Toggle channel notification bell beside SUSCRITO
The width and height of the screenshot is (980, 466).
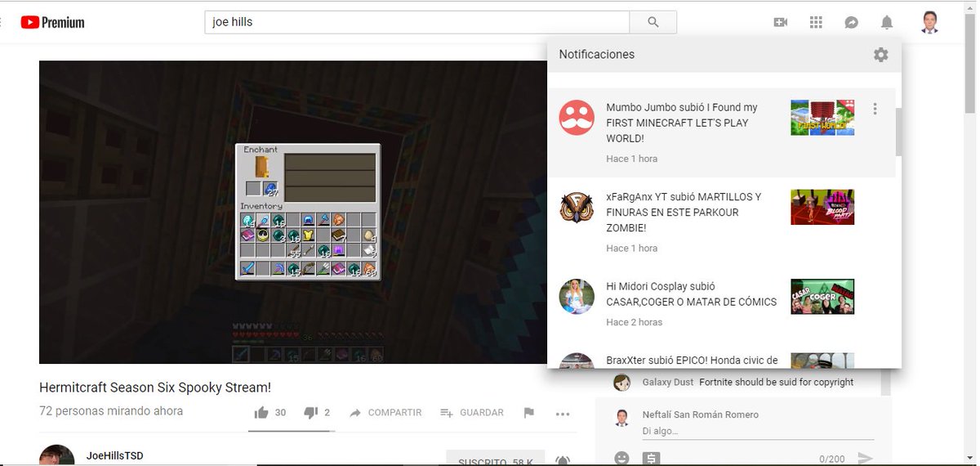pos(563,460)
